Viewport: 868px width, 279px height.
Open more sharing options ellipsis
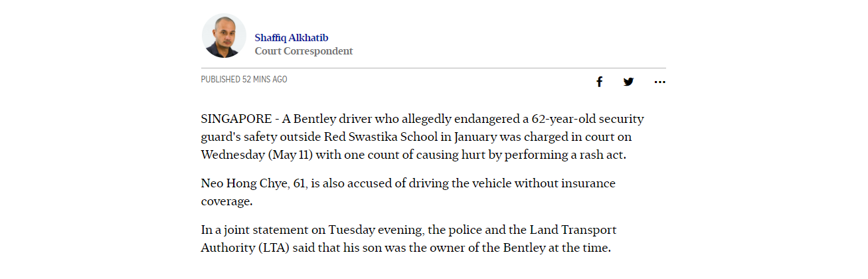pos(659,82)
